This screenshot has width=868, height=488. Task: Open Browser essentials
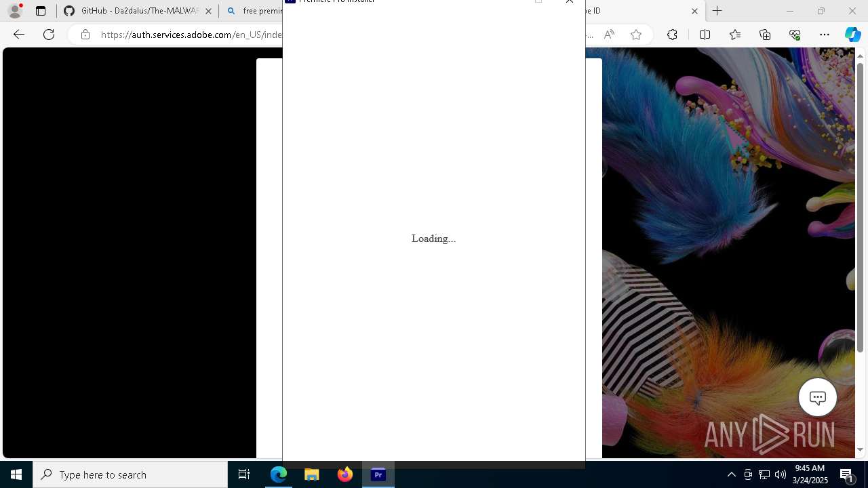tap(795, 35)
